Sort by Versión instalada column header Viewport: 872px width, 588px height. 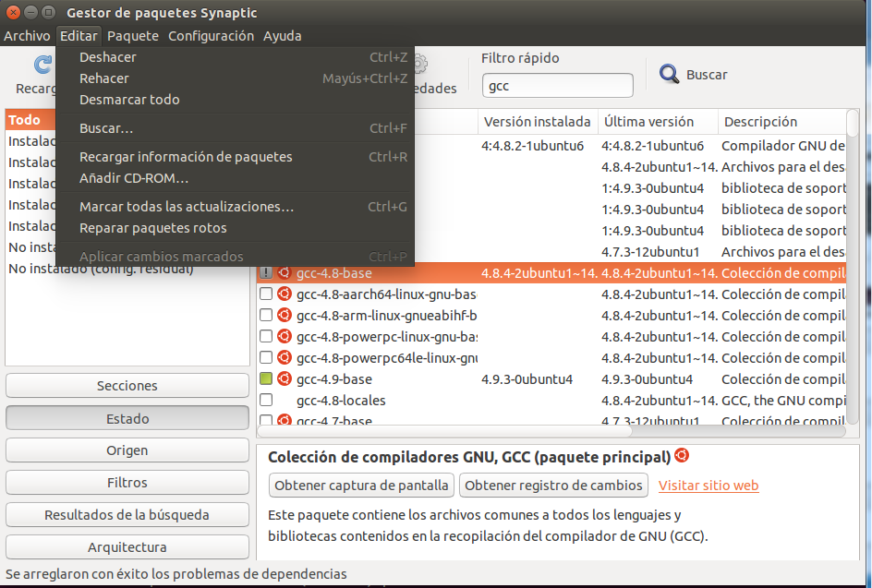click(538, 122)
